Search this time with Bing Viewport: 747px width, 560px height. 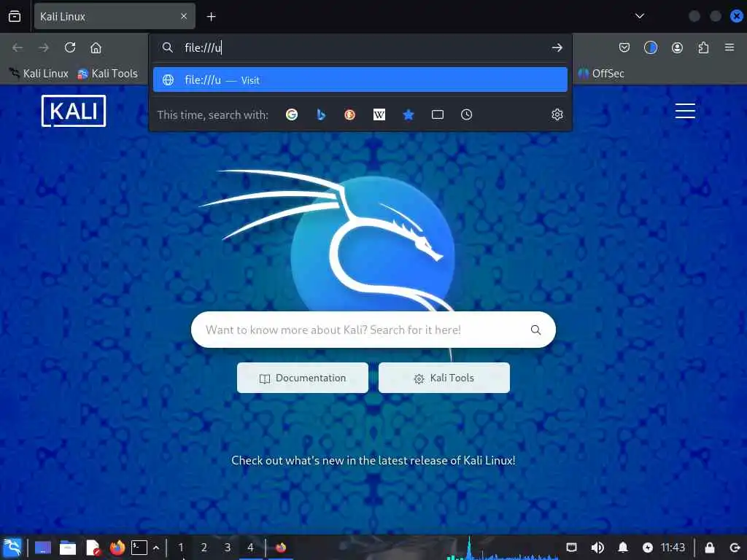tap(321, 114)
